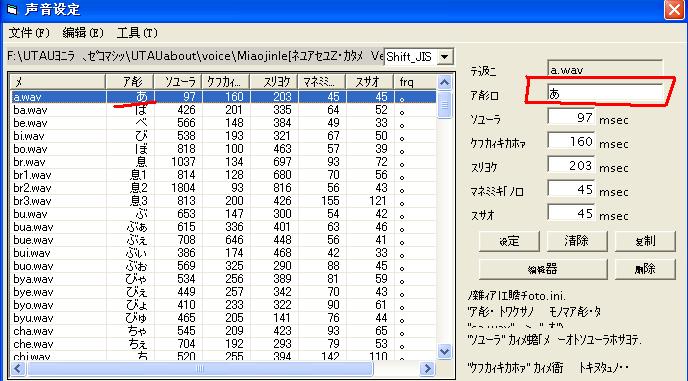This screenshot has height=381, width=688.
Task: Select the br1.wav row
Action: point(223,175)
